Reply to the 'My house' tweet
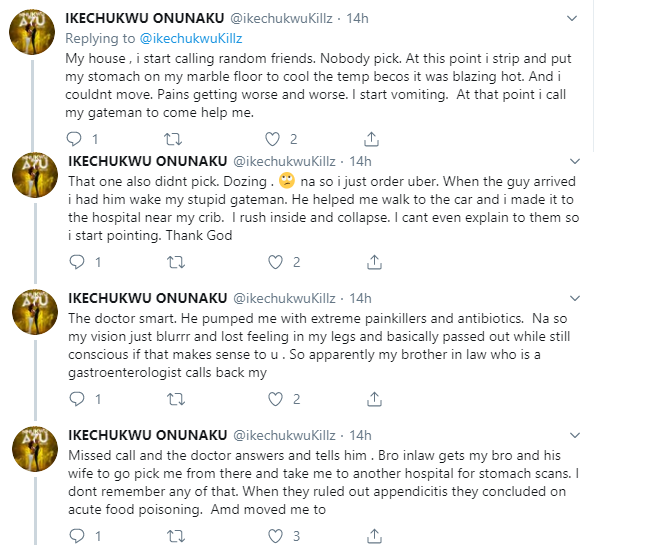The image size is (649, 545). pyautogui.click(x=75, y=139)
